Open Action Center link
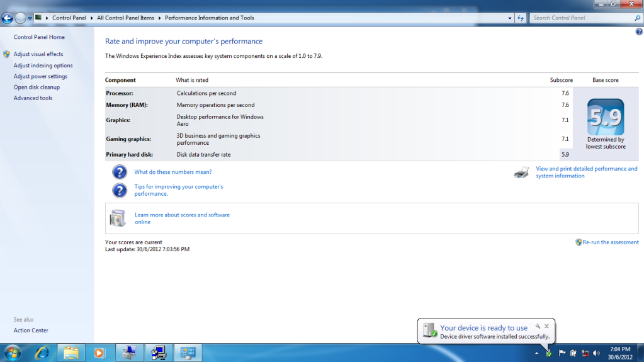Viewport: 644px width, 362px height. click(x=31, y=331)
